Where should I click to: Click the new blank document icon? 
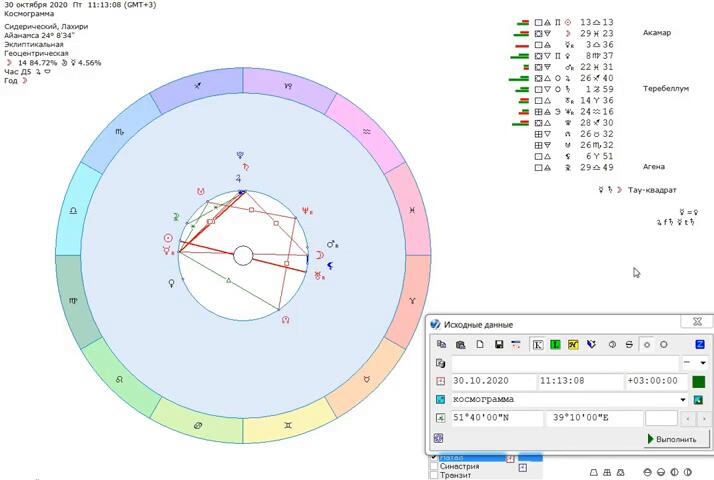[x=480, y=344]
